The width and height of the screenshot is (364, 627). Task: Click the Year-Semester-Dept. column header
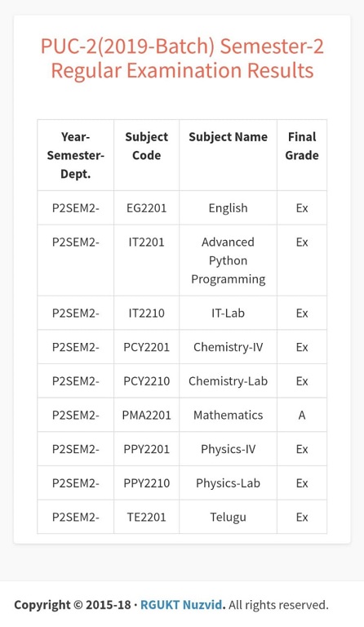76,155
